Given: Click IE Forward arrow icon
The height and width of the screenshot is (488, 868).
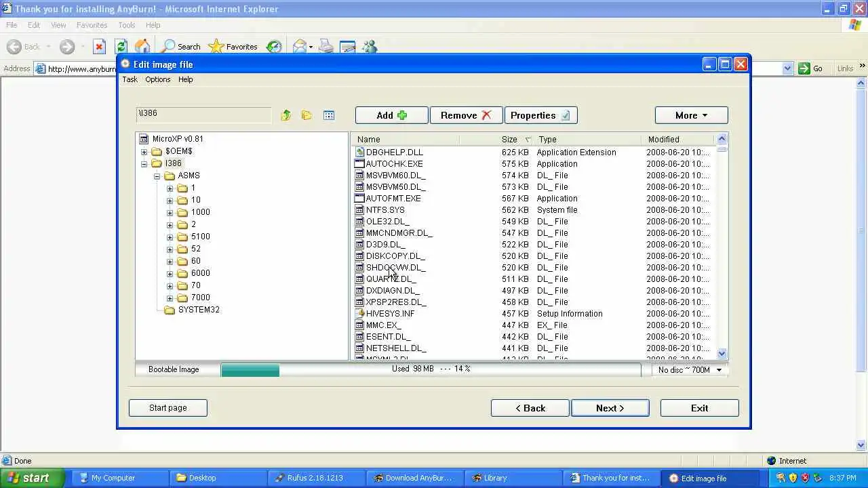Looking at the screenshot, I should click(66, 46).
